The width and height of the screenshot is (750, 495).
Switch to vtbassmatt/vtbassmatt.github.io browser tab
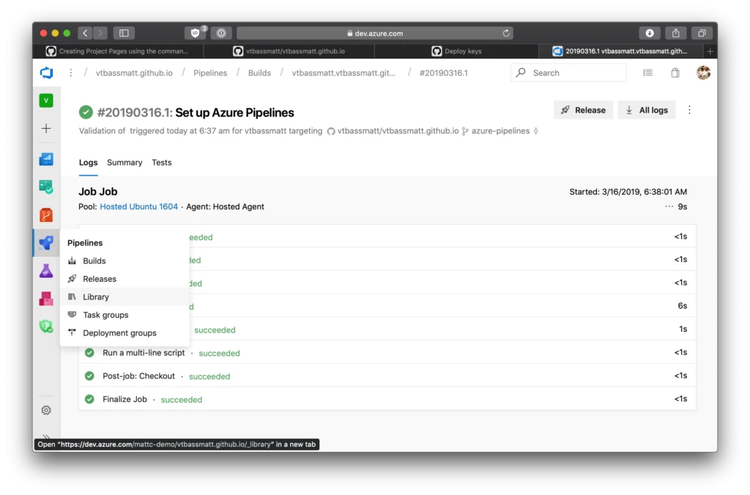[x=289, y=51]
